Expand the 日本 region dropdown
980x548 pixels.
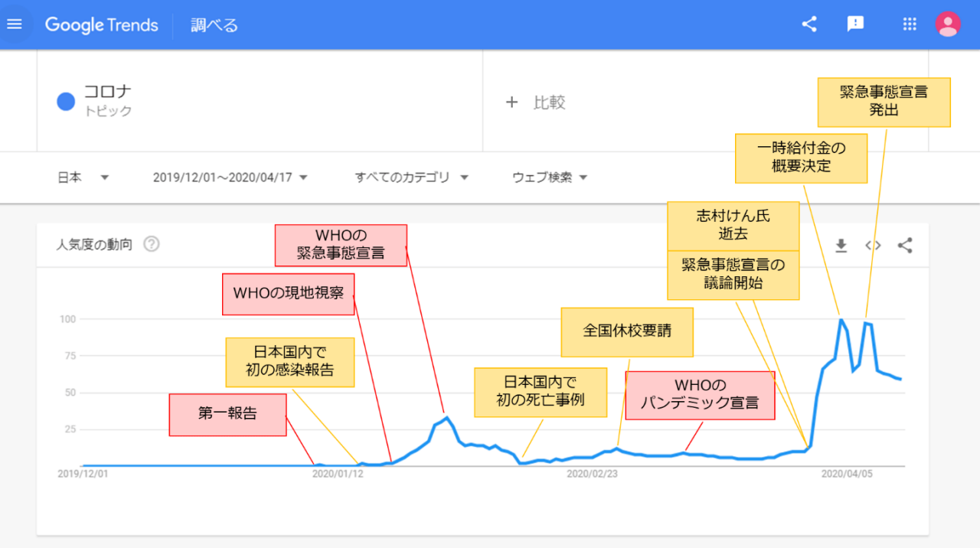click(83, 178)
